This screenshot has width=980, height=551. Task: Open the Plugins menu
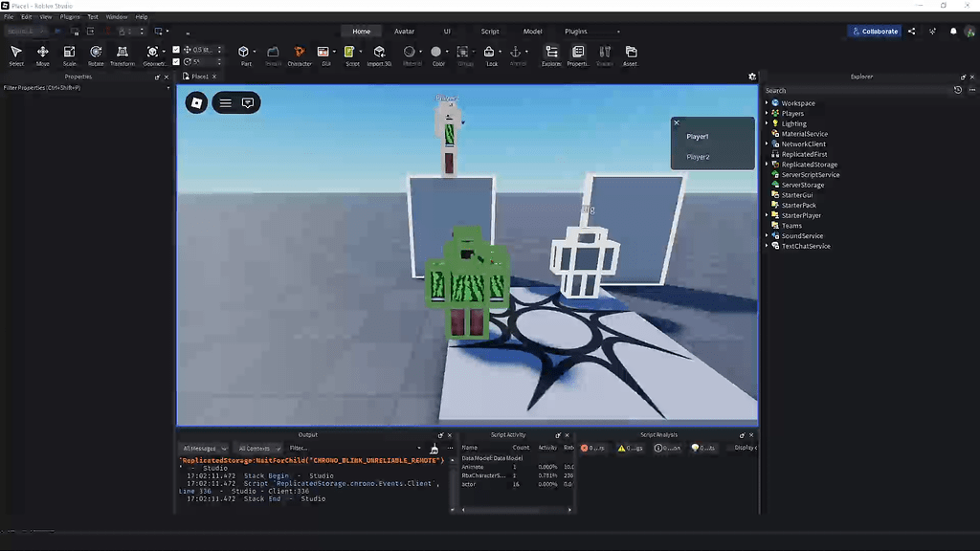click(x=68, y=16)
